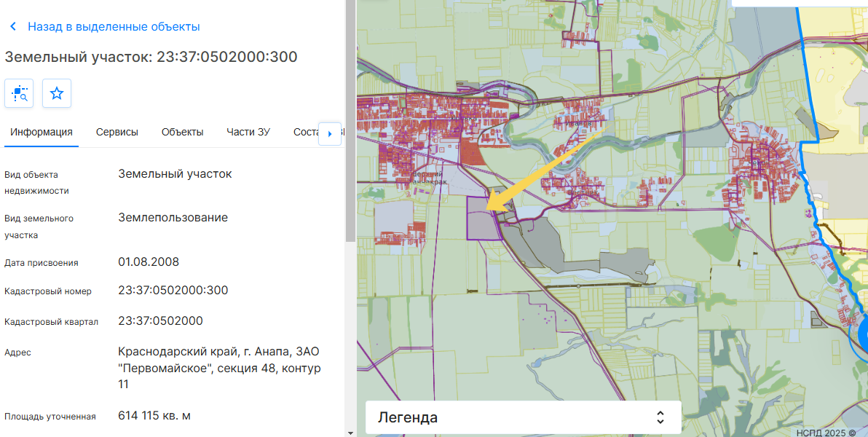This screenshot has width=868, height=437.
Task: Click the Кадастровый квартал value 23:37:0502000
Action: tap(161, 321)
